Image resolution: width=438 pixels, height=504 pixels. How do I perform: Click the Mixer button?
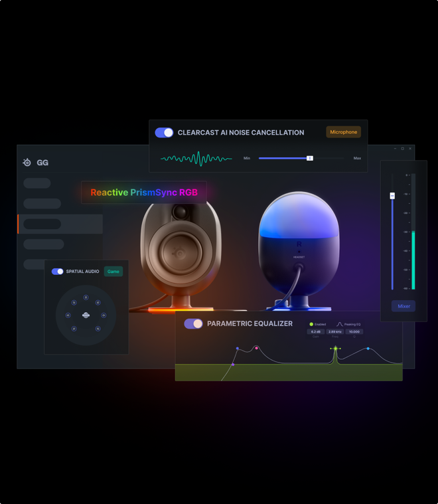[403, 306]
